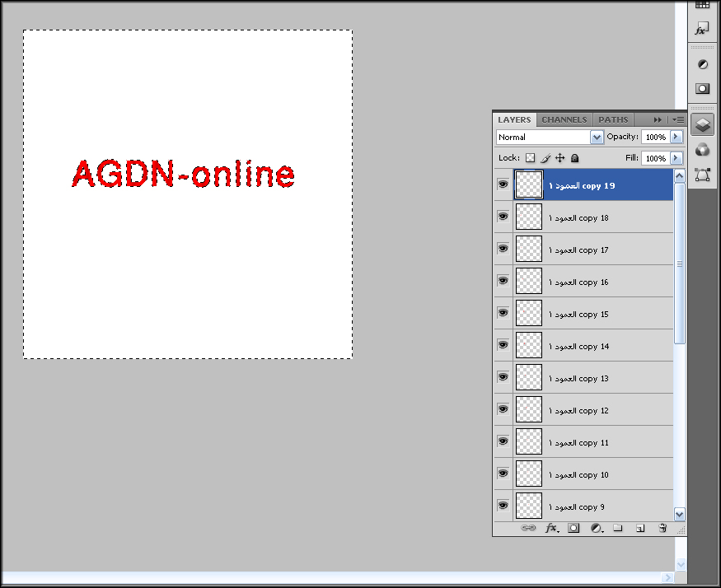Select layer named copy 12
The image size is (721, 588).
pyautogui.click(x=593, y=410)
